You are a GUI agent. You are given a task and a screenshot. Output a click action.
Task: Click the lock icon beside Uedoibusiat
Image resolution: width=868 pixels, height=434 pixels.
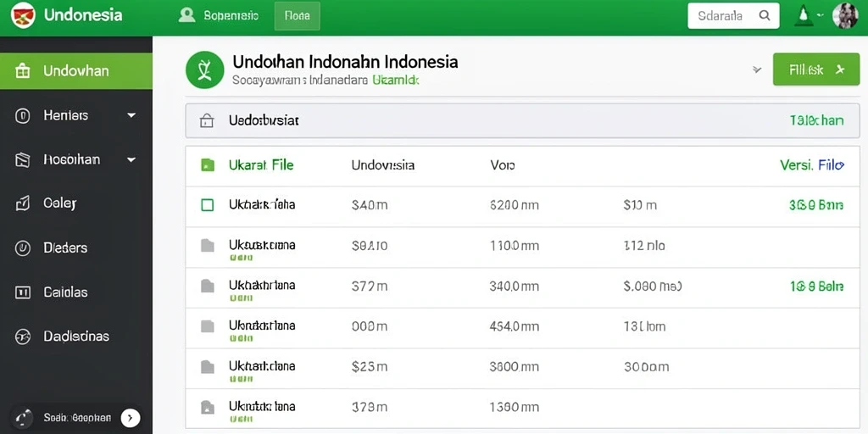pos(207,120)
